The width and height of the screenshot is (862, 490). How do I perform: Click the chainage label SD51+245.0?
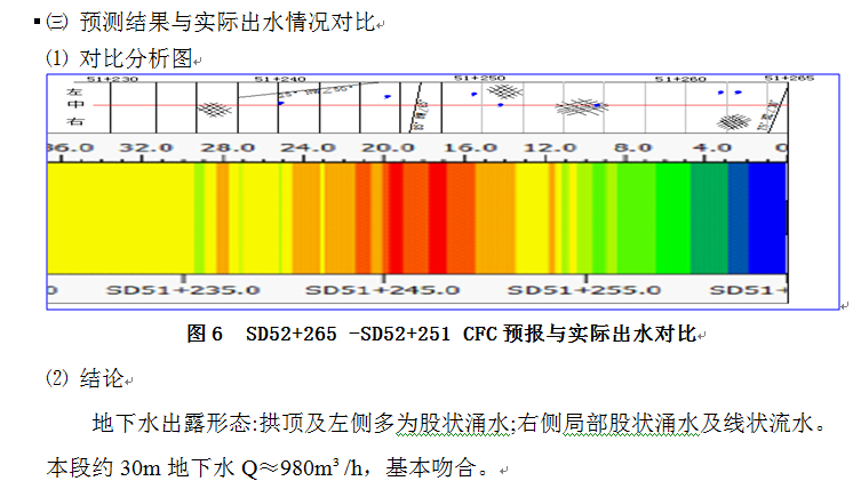tap(383, 290)
